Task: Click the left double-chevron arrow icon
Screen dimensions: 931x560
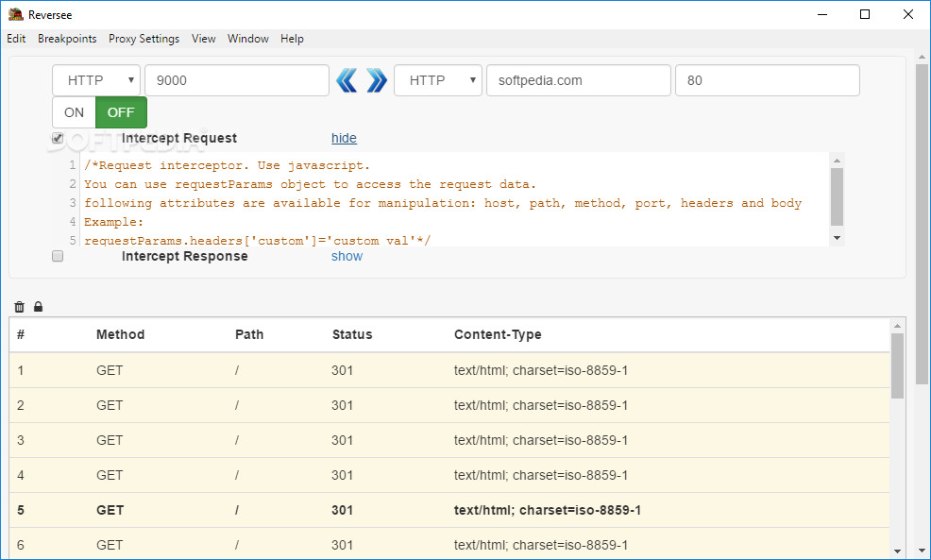Action: [347, 80]
